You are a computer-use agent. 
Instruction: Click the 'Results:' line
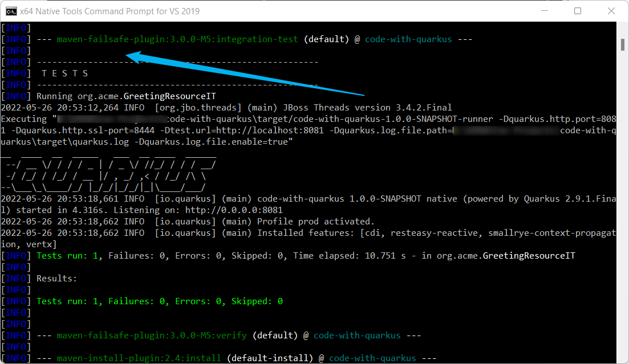pyautogui.click(x=56, y=278)
